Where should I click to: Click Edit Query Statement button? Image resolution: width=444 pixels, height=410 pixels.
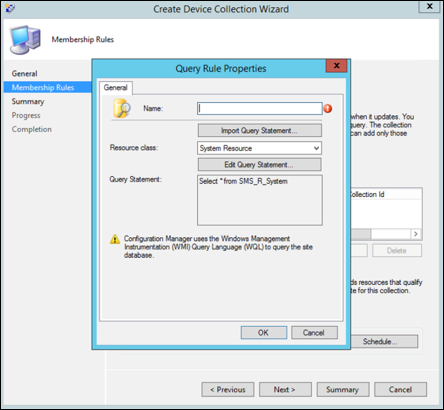(x=260, y=165)
